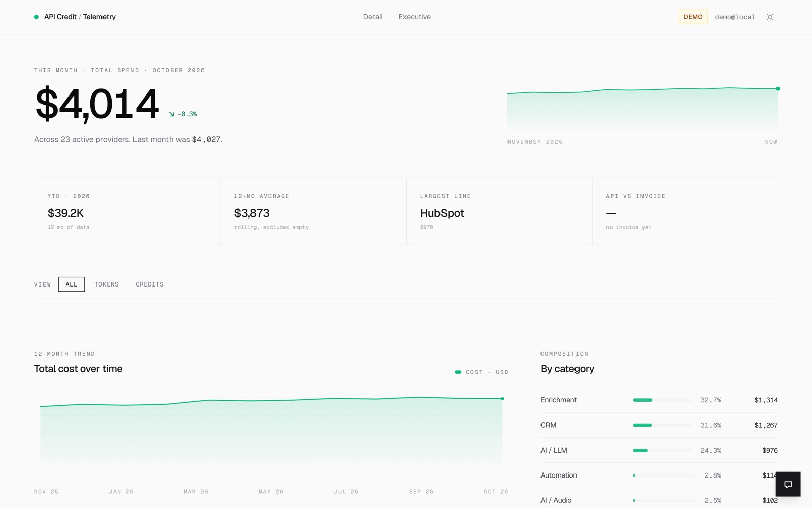This screenshot has height=508, width=812.
Task: Click the Automation category progress bar
Action: (x=664, y=475)
